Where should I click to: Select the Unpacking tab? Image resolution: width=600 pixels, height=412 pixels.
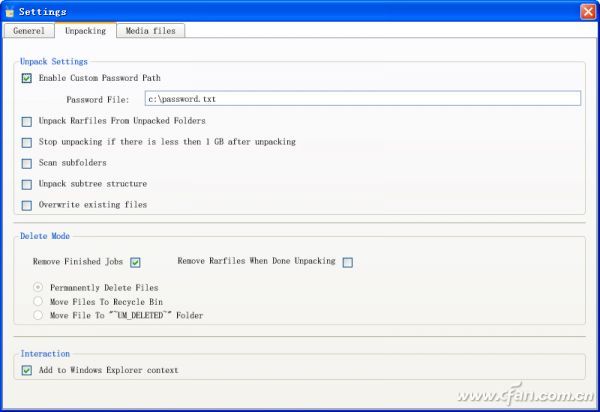[x=85, y=31]
